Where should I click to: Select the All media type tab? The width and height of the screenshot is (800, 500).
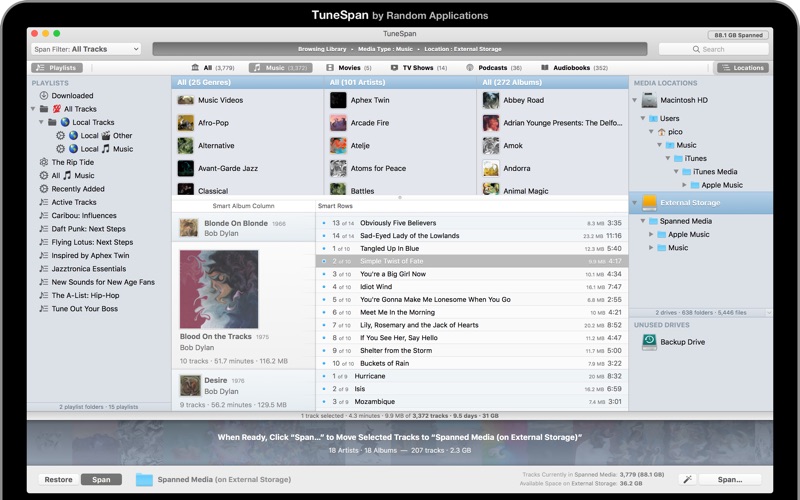pyautogui.click(x=213, y=68)
